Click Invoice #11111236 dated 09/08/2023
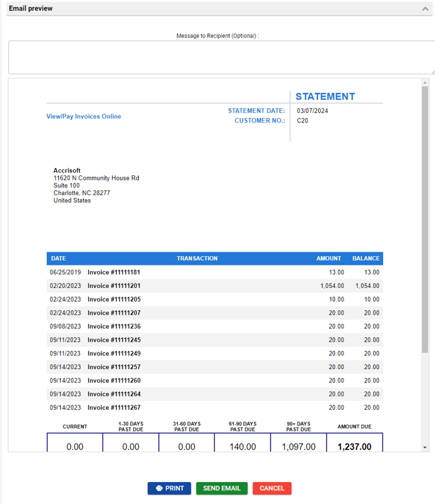 tap(114, 326)
